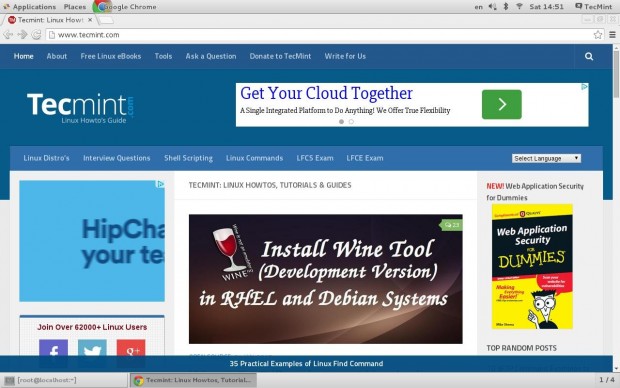Click 'TECMINT: LINUX HOWTOS, TUTORIALS & GUIDES' heading
Image resolution: width=620 pixels, height=388 pixels.
[x=270, y=185]
